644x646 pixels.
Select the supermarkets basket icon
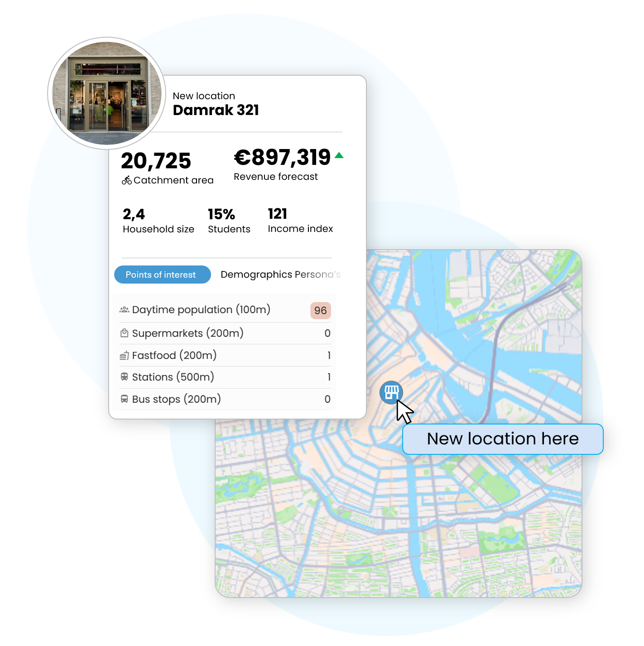click(x=123, y=333)
